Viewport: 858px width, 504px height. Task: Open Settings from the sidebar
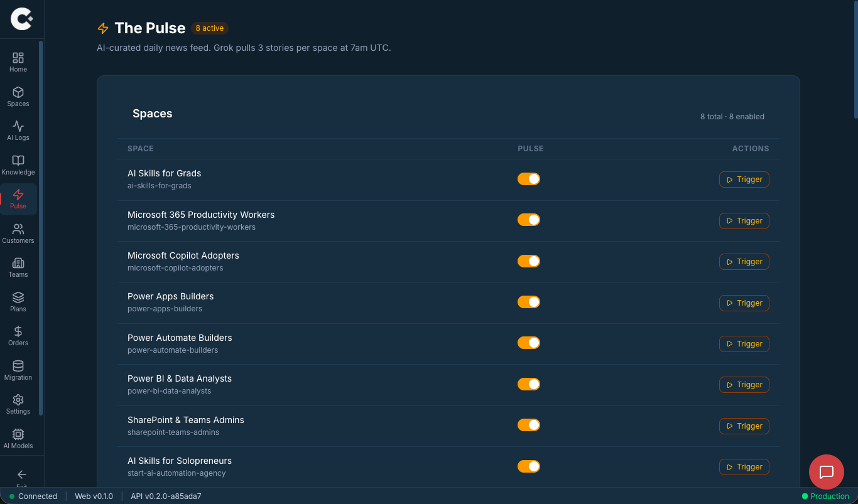[18, 403]
